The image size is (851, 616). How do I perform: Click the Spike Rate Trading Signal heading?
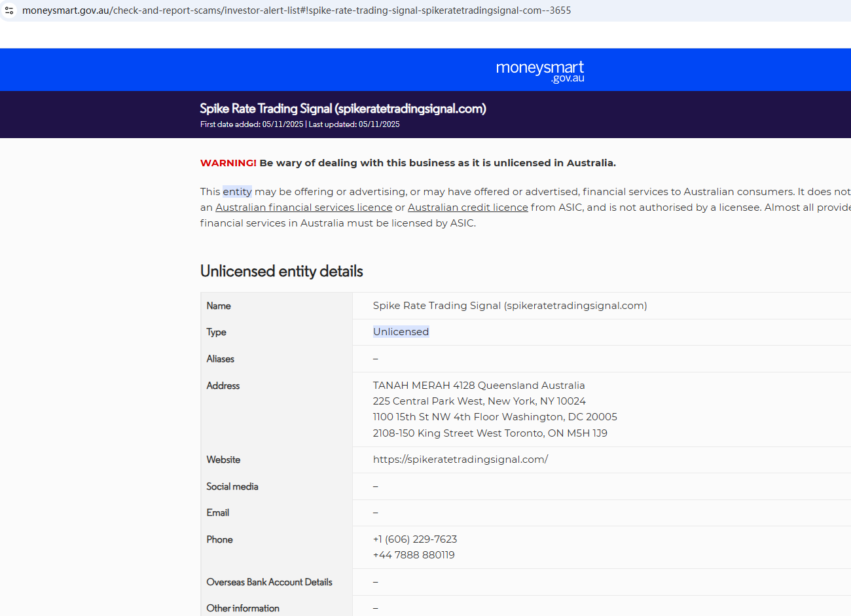coord(343,109)
